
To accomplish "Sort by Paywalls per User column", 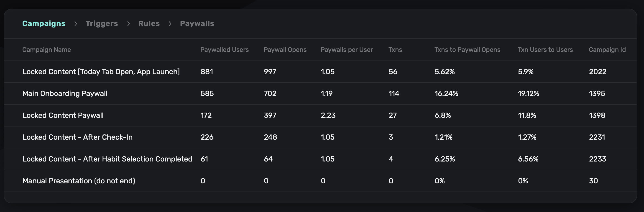I will coord(347,50).
